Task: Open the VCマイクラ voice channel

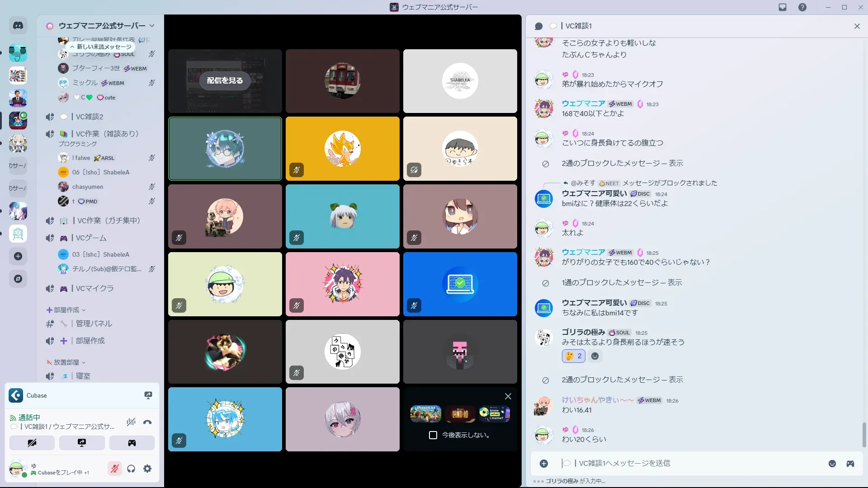Action: [94, 288]
